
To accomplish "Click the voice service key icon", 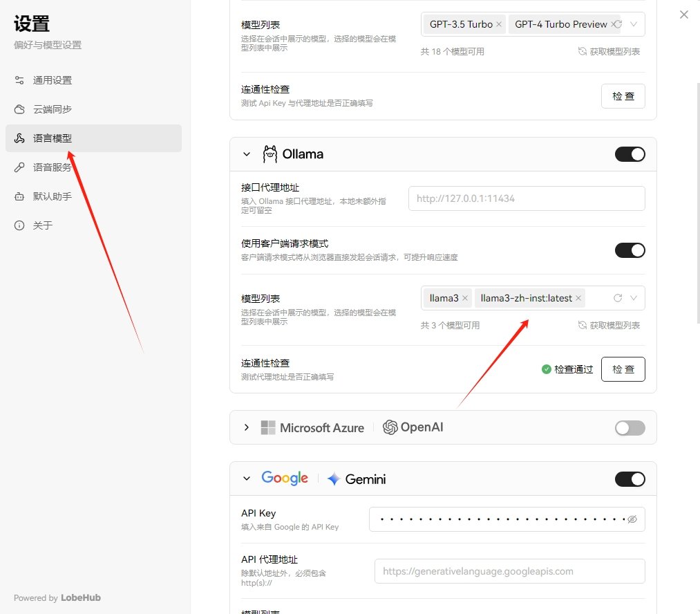I will (x=19, y=167).
